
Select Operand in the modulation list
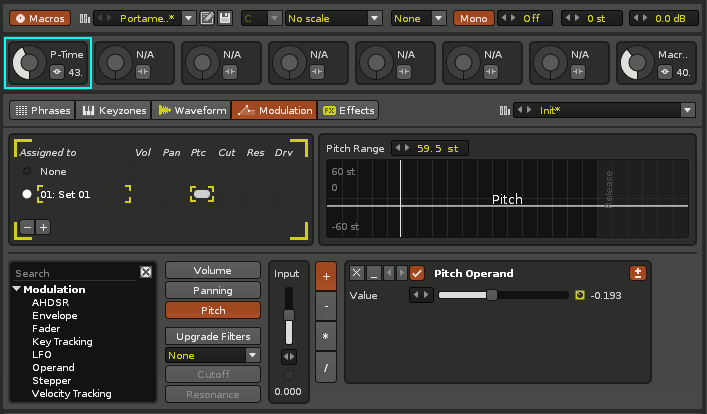click(53, 368)
